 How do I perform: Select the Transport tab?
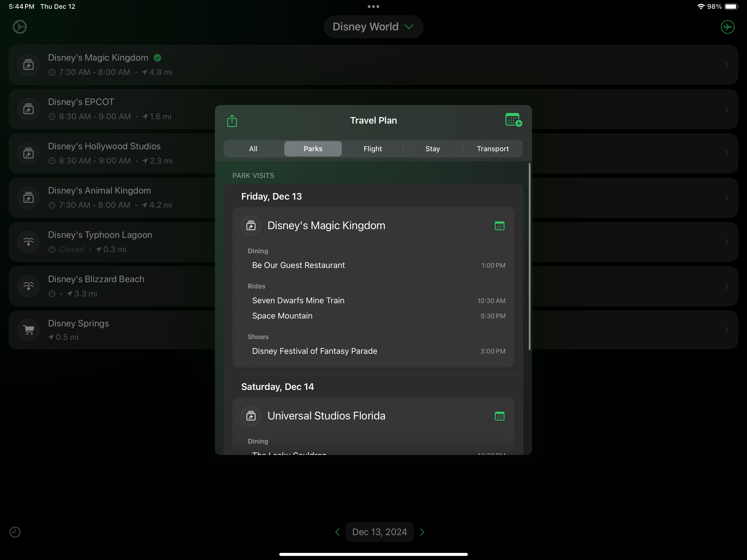point(492,148)
